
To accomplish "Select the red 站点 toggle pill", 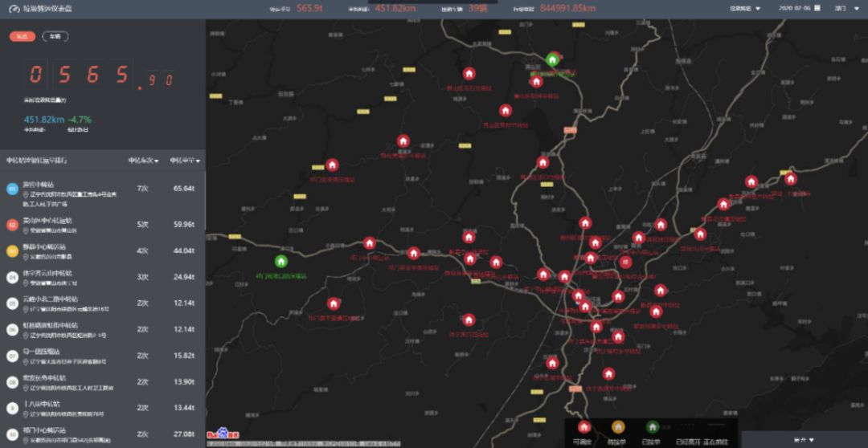I will pos(22,36).
